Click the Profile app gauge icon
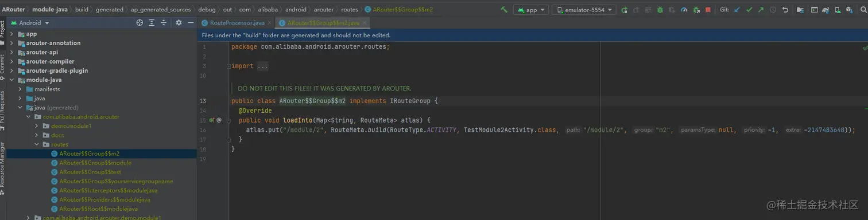Screen dimensions: 868x220 [x=684, y=10]
